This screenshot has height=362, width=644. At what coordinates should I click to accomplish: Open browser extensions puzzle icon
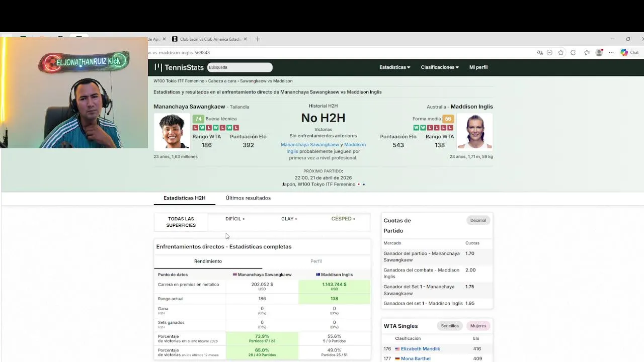pyautogui.click(x=573, y=53)
